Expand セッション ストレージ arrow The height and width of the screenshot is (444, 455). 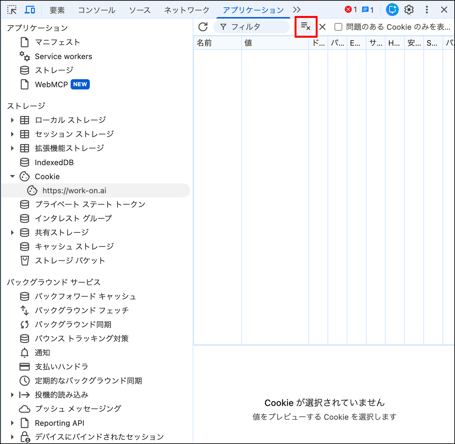12,134
